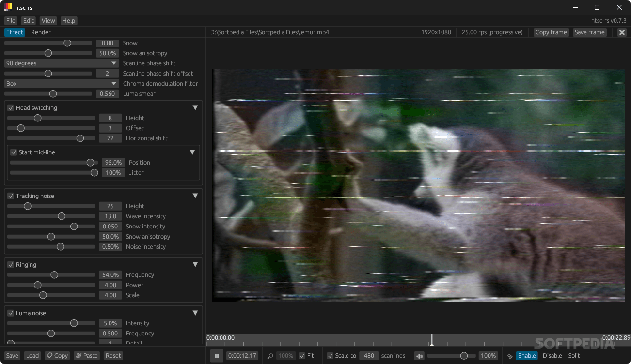Close the loaded video with the X icon
The height and width of the screenshot is (364, 631).
pyautogui.click(x=622, y=32)
